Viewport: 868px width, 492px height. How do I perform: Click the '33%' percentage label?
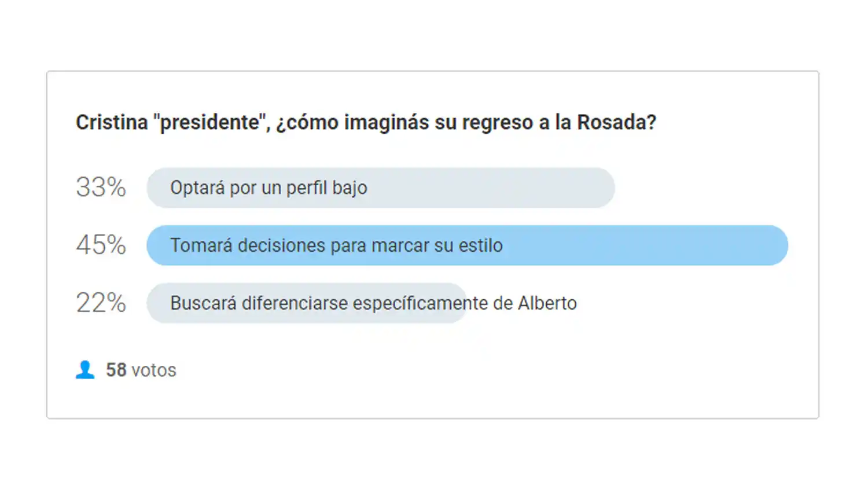[x=101, y=187]
